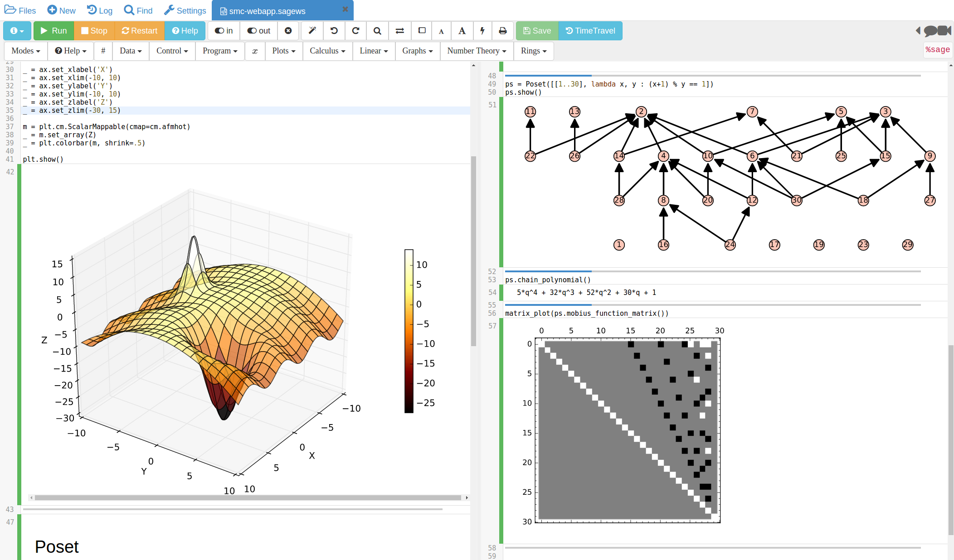Expand the Plots dropdown
The image size is (954, 560).
click(283, 51)
